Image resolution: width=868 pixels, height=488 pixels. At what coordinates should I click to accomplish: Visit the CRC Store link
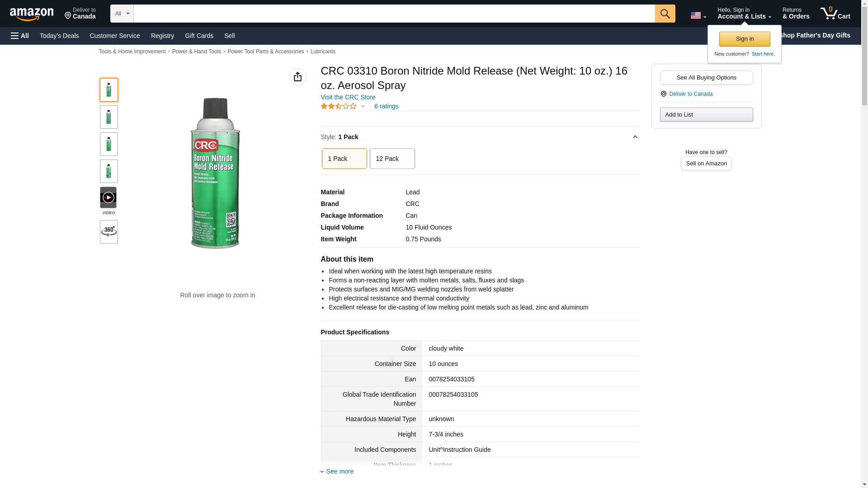(348, 97)
